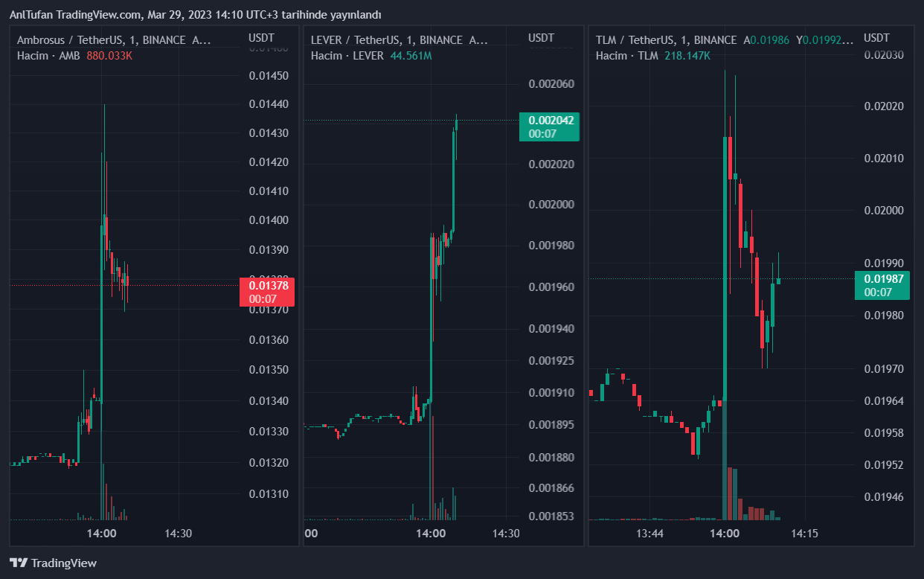The width and height of the screenshot is (924, 579).
Task: Click the 0.02010 price level
Action: pos(884,159)
